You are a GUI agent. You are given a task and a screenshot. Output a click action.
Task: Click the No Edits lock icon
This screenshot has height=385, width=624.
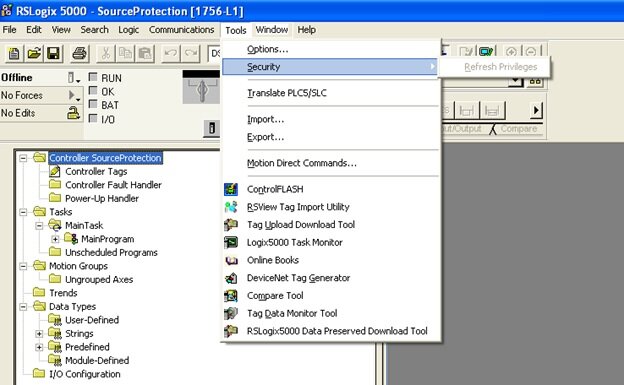point(73,113)
